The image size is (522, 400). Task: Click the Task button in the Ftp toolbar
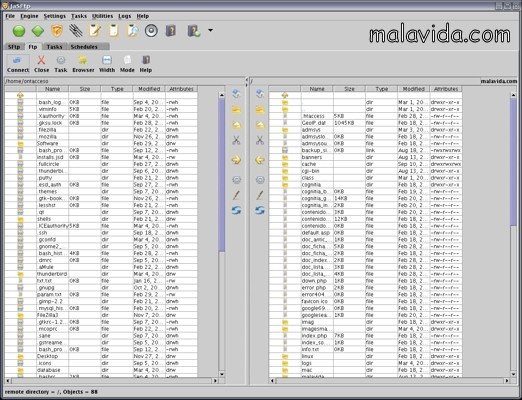[61, 64]
